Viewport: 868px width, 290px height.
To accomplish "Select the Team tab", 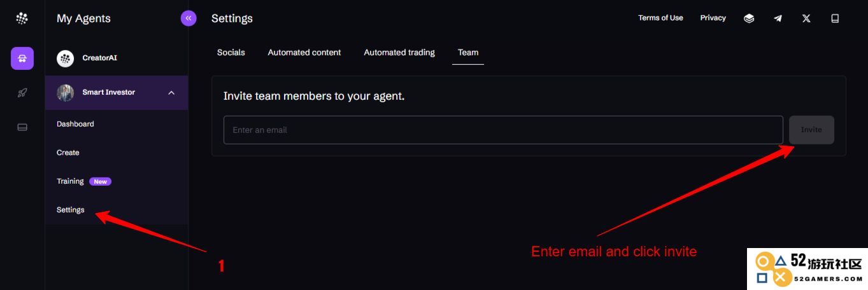I will (x=468, y=53).
